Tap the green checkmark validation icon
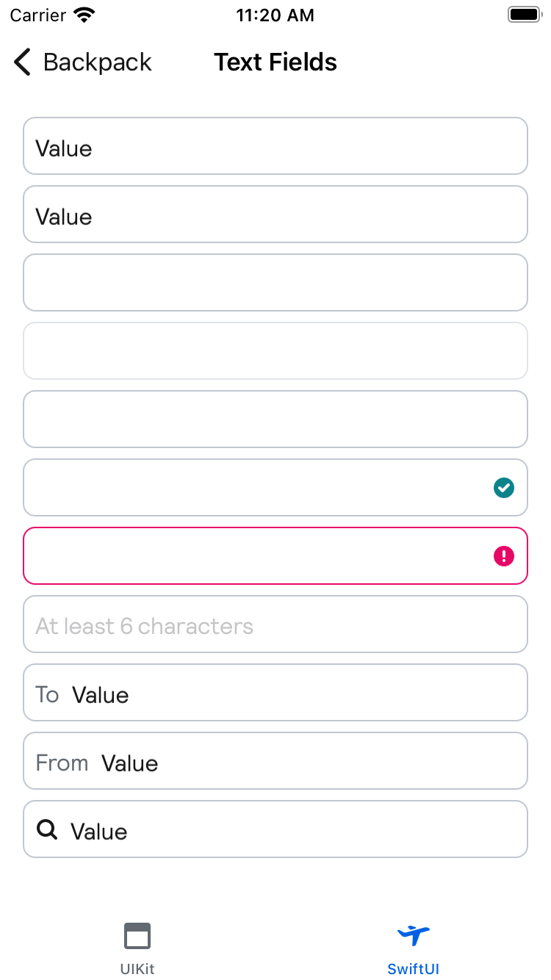The width and height of the screenshot is (551, 980). coord(504,488)
